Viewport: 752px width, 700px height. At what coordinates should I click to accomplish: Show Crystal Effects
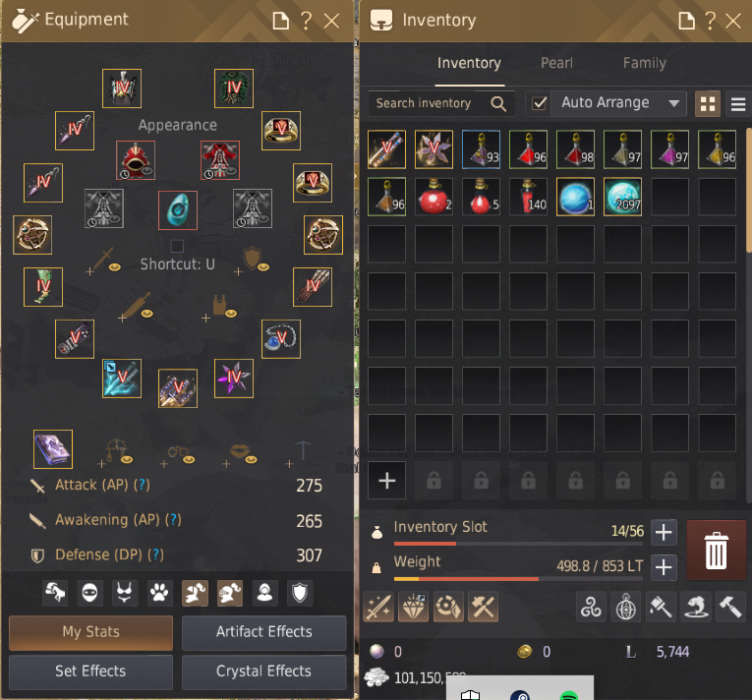263,671
